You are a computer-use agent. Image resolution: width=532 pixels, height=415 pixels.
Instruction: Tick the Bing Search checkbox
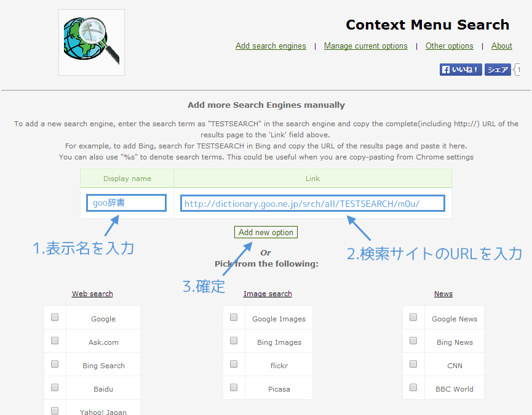coord(55,364)
